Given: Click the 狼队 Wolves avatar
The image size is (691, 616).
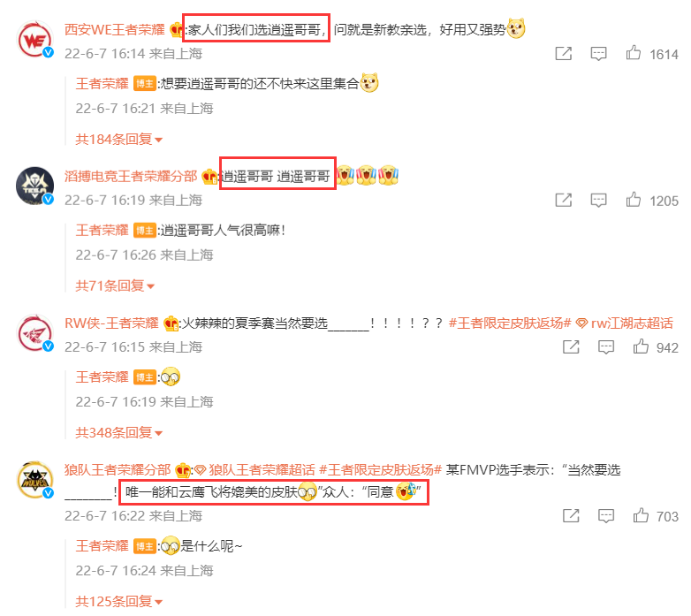Looking at the screenshot, I should click(34, 479).
